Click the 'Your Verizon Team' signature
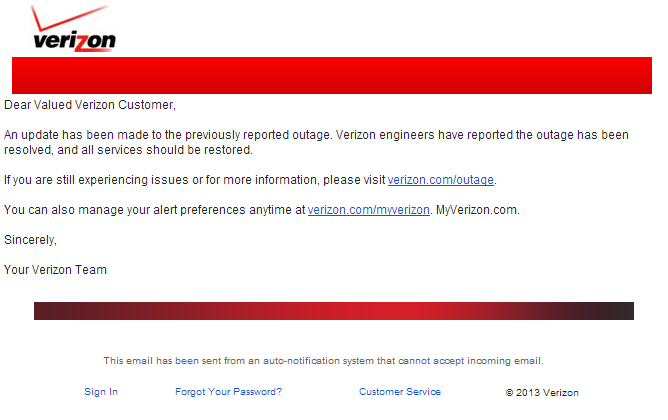The image size is (668, 420). coord(55,270)
